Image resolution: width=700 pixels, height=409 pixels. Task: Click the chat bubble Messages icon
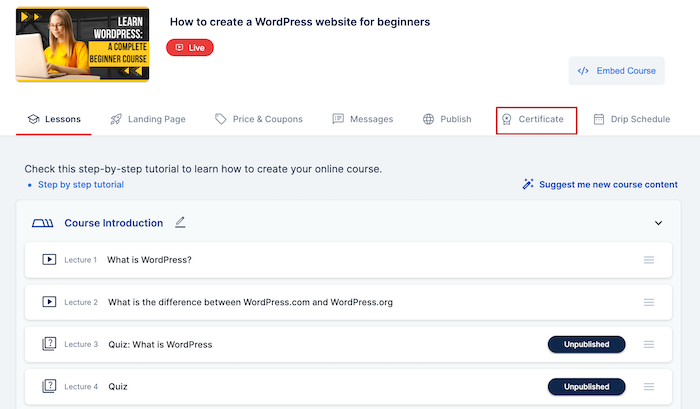click(x=338, y=119)
